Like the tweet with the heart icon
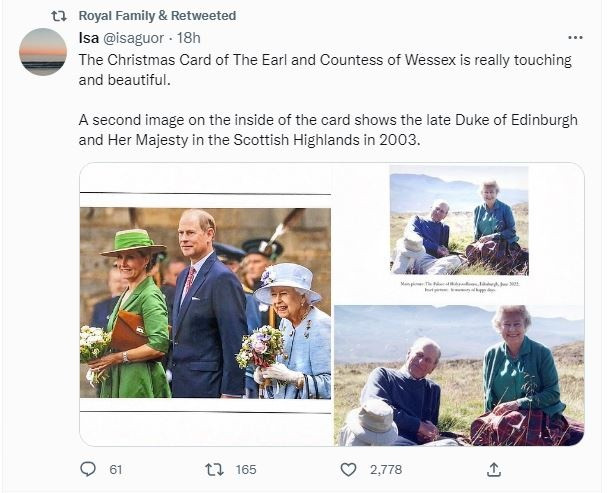Image resolution: width=610 pixels, height=493 pixels. click(348, 469)
